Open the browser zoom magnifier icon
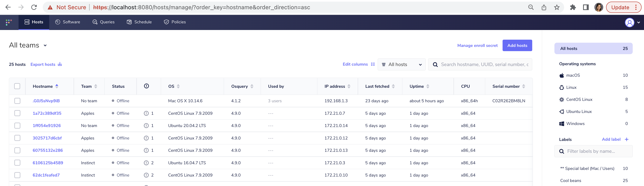 pos(531,7)
